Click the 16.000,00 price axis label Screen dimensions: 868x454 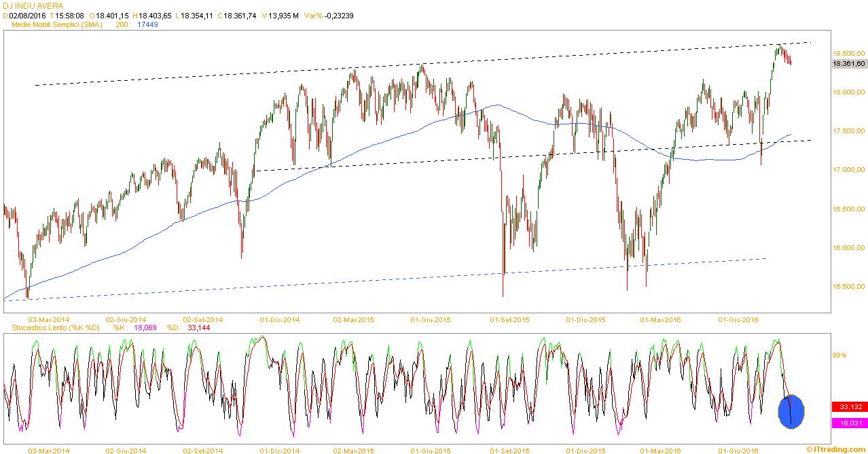(849, 248)
